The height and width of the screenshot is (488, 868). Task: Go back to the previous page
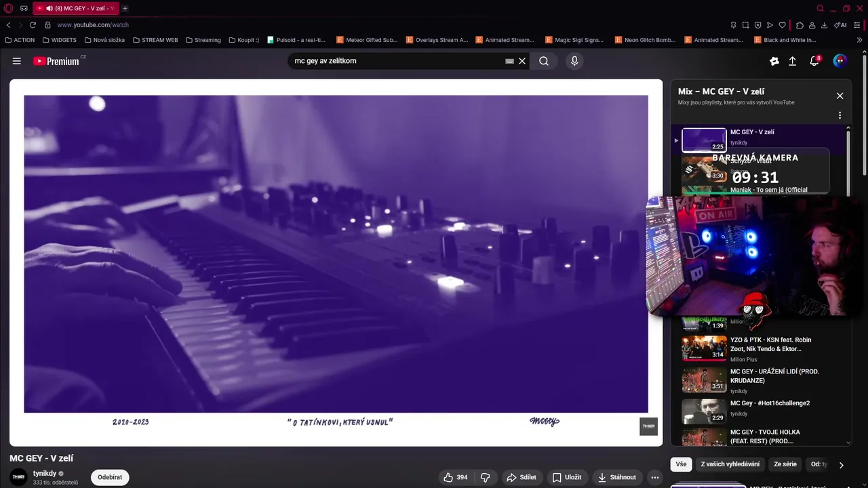[x=8, y=25]
